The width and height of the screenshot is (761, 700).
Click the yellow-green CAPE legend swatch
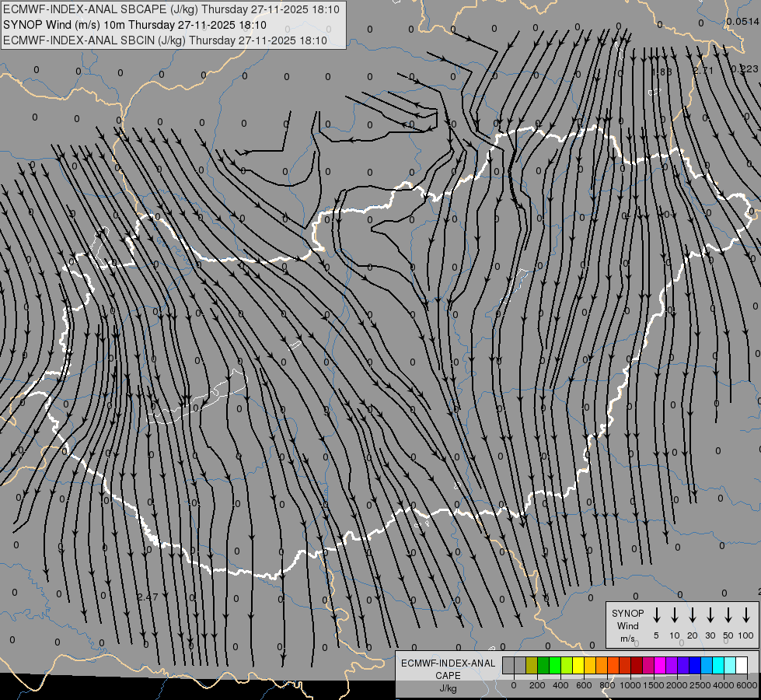[x=567, y=665]
